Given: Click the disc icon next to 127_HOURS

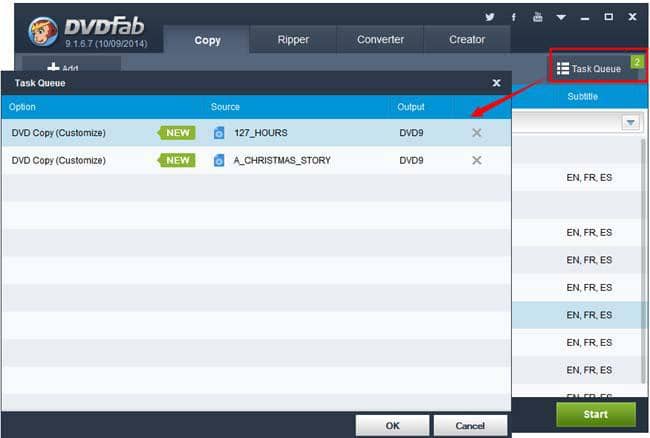Looking at the screenshot, I should [219, 133].
